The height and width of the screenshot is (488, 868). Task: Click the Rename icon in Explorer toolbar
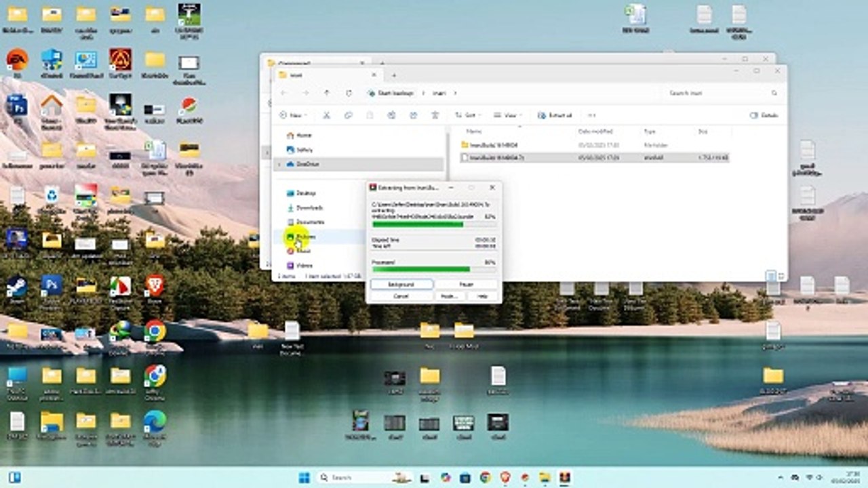click(391, 115)
